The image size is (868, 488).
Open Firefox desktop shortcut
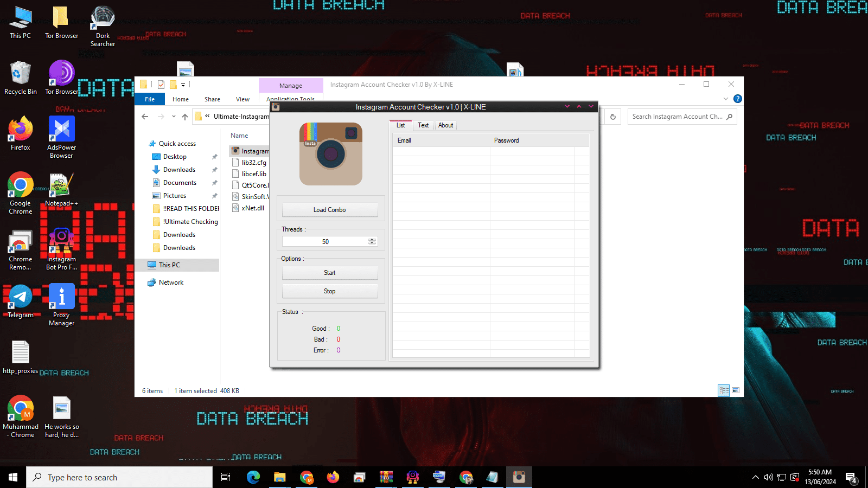(21, 133)
